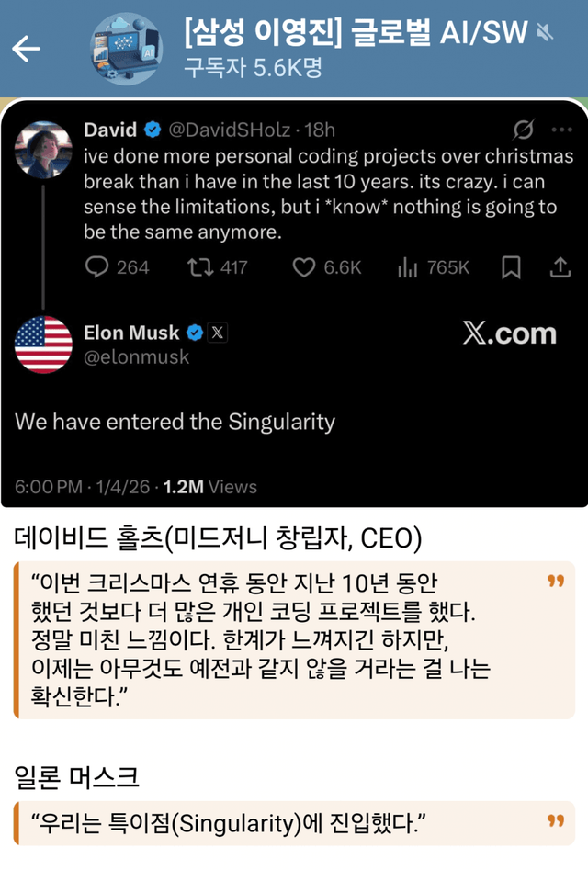Tap the X.com logo watermark
The width and height of the screenshot is (588, 870).
(509, 333)
